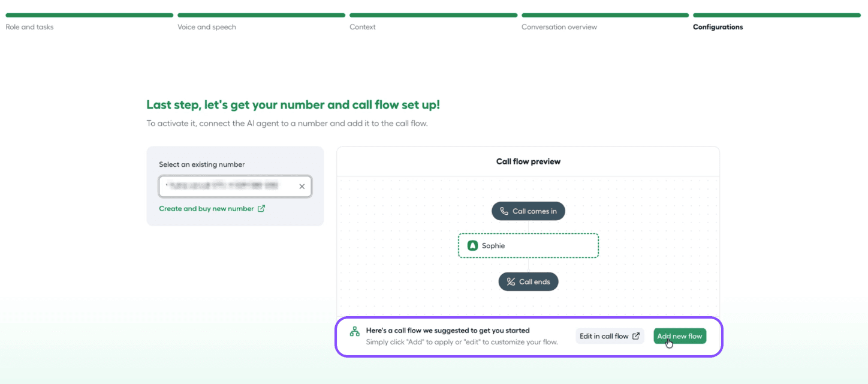Click external link icon on Edit in call flow
The width and height of the screenshot is (868, 384).
(636, 336)
